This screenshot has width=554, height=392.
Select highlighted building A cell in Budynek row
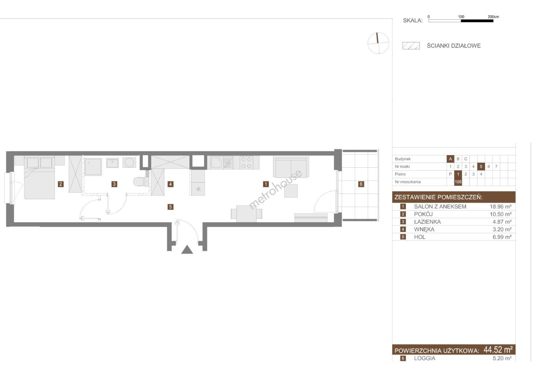(x=450, y=159)
